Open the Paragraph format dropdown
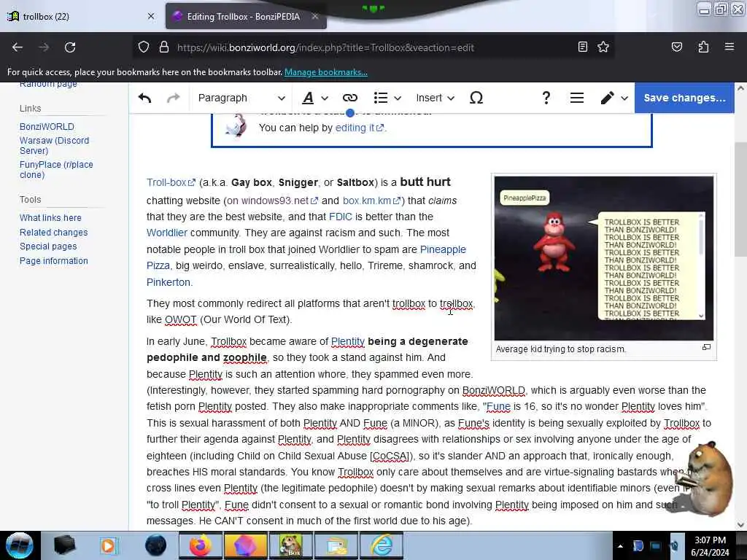This screenshot has height=560, width=747. [241, 98]
